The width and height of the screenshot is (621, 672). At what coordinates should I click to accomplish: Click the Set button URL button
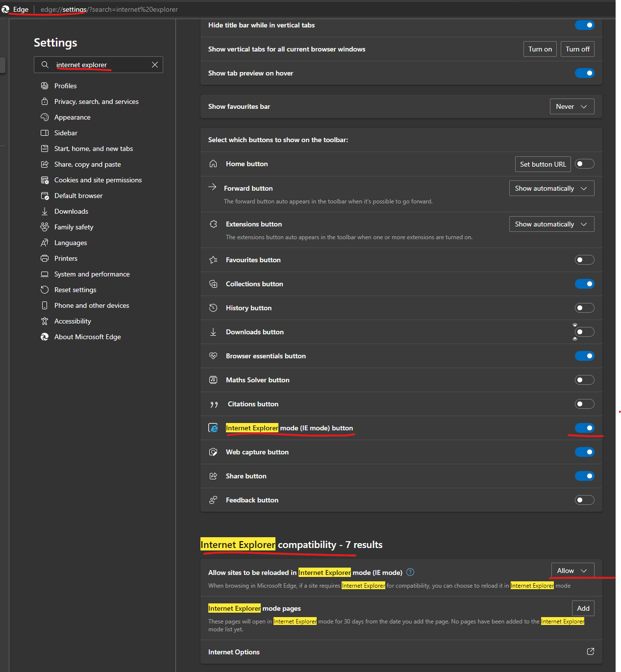click(543, 164)
